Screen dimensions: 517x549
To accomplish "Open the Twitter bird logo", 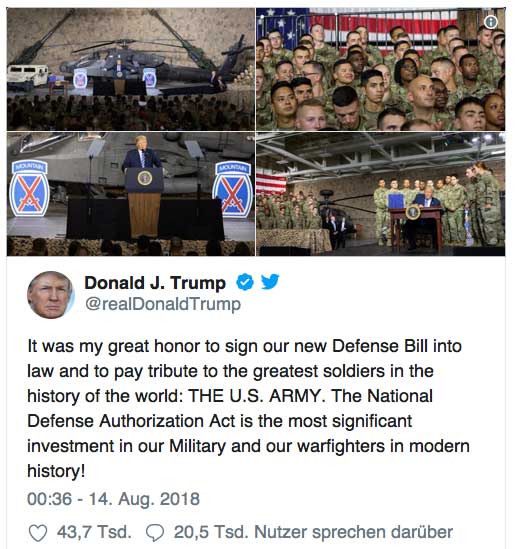I will (x=270, y=282).
